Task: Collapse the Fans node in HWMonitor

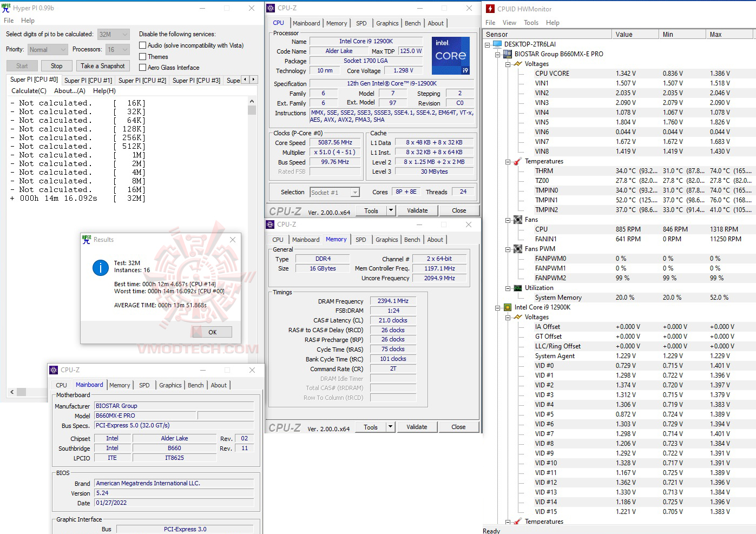Action: point(508,220)
